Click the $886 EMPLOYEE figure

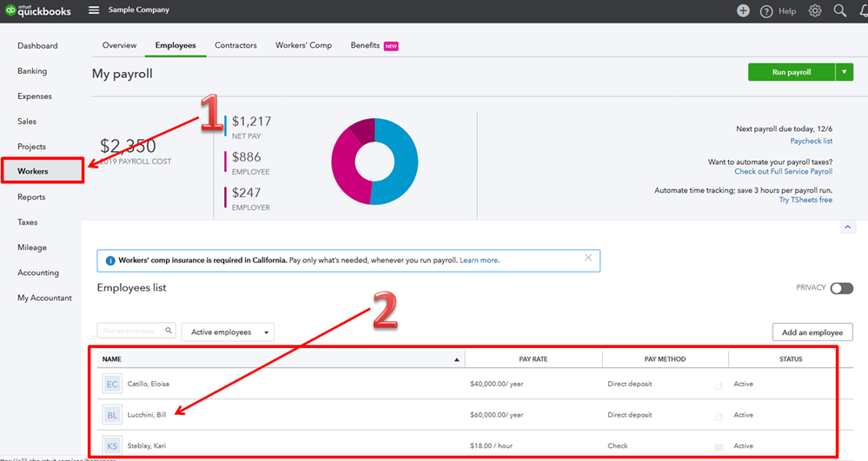pos(247,158)
